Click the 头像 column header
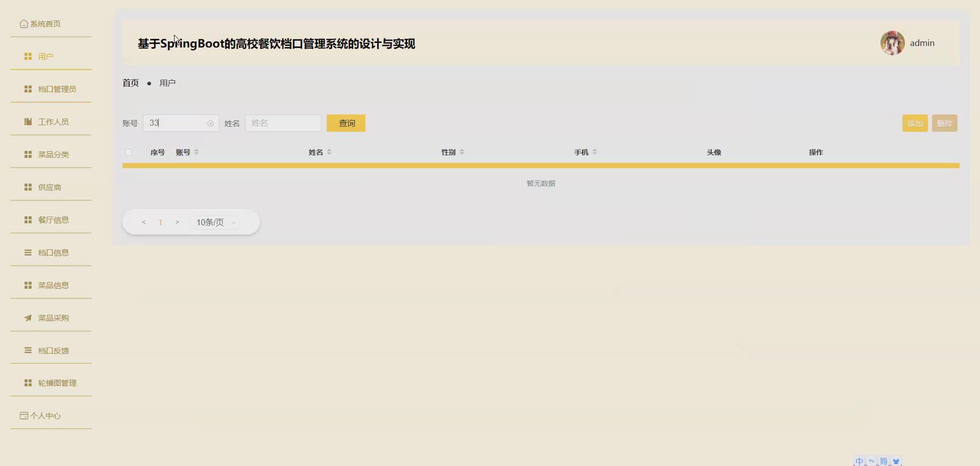 [x=714, y=152]
